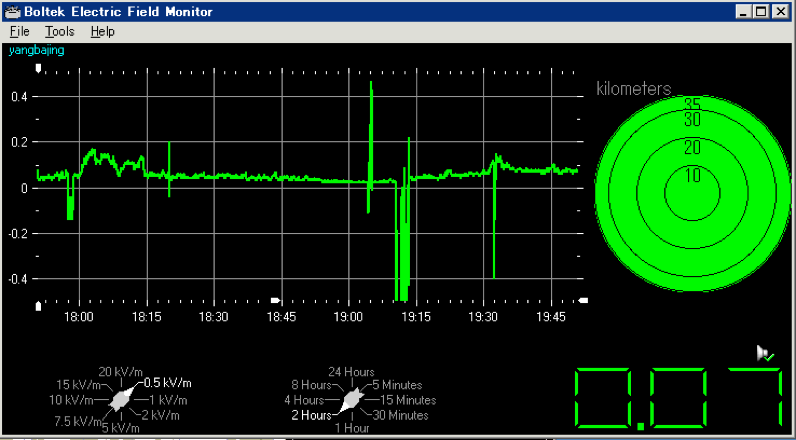Click bottom-left graph scale marker
Viewport: 796px width, 440px height.
38,305
